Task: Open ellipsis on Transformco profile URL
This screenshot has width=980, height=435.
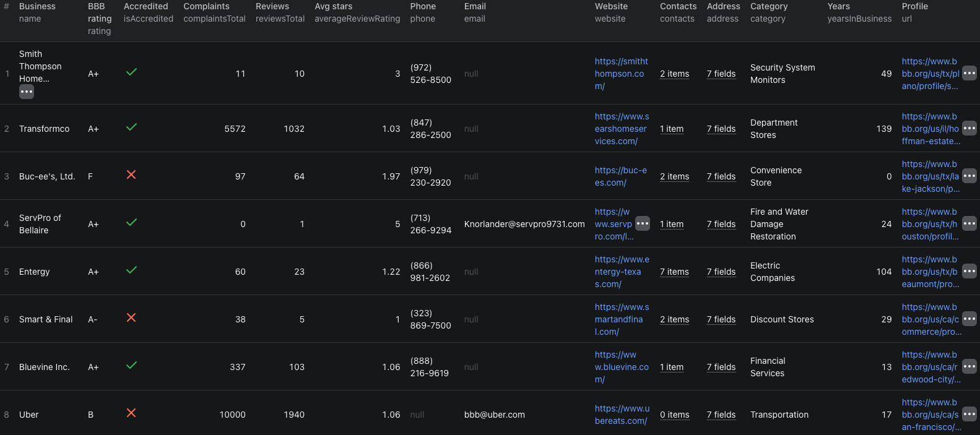Action: [x=969, y=128]
